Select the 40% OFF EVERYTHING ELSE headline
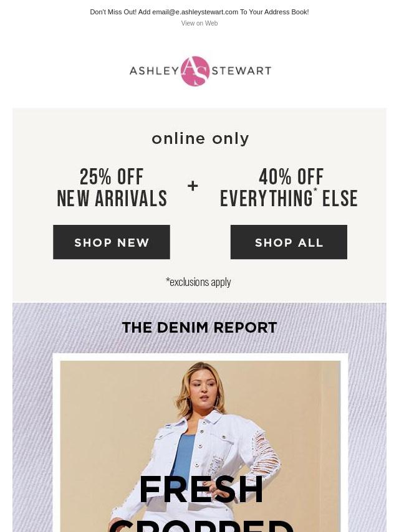The image size is (399, 532). tap(289, 188)
